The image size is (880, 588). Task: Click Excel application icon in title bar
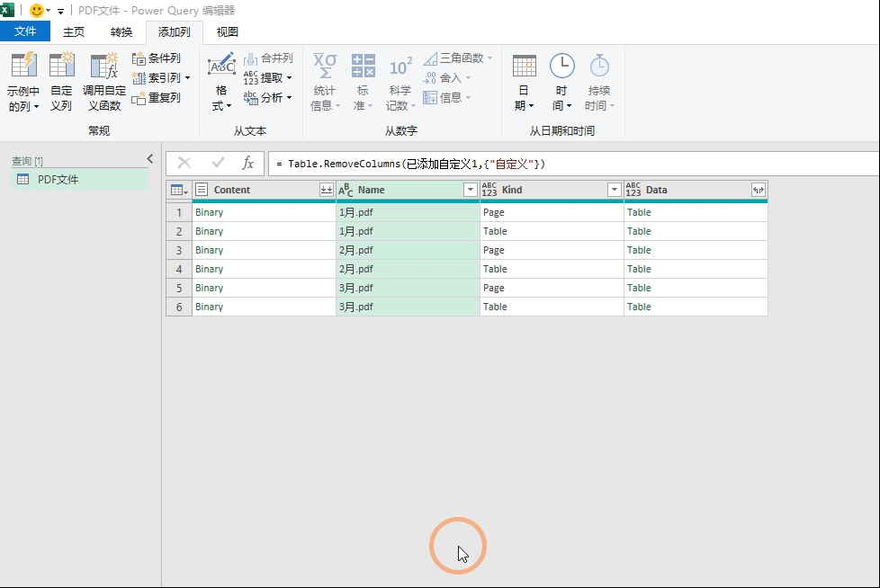point(6,10)
